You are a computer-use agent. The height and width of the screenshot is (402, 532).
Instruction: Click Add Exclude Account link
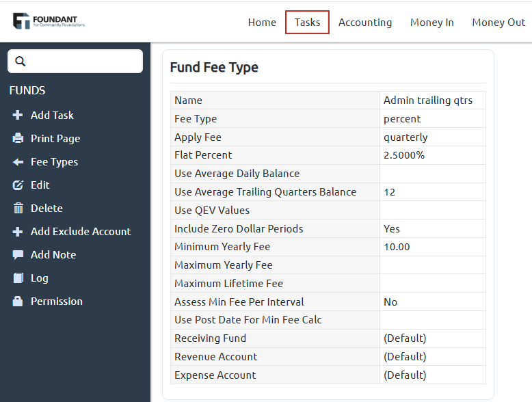click(x=81, y=232)
